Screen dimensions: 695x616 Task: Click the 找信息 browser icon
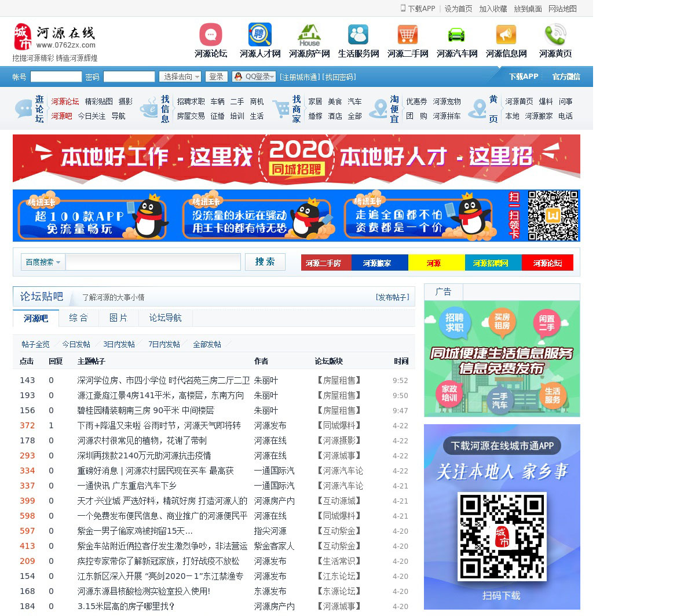pyautogui.click(x=149, y=108)
